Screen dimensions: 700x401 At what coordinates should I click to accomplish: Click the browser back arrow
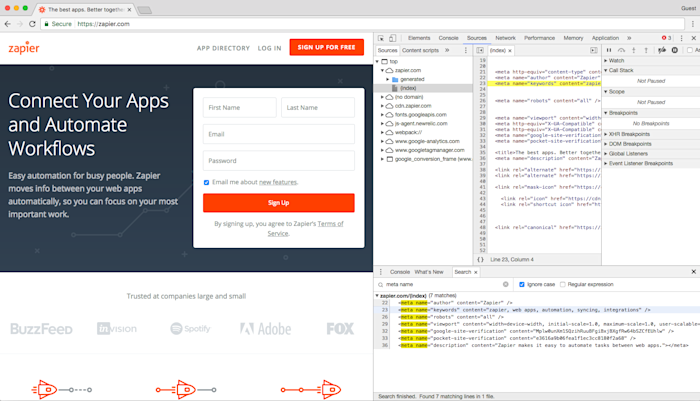point(8,24)
